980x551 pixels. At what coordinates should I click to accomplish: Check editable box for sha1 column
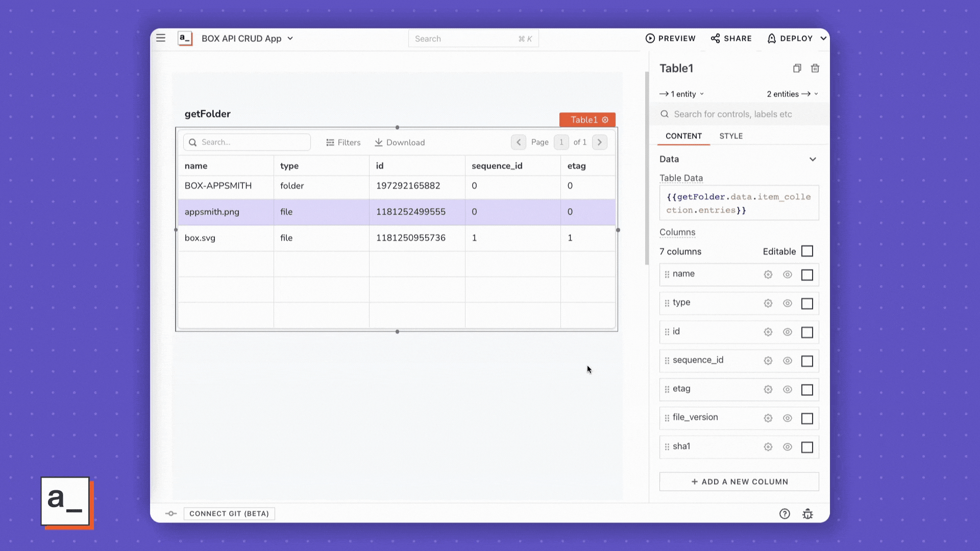coord(807,447)
